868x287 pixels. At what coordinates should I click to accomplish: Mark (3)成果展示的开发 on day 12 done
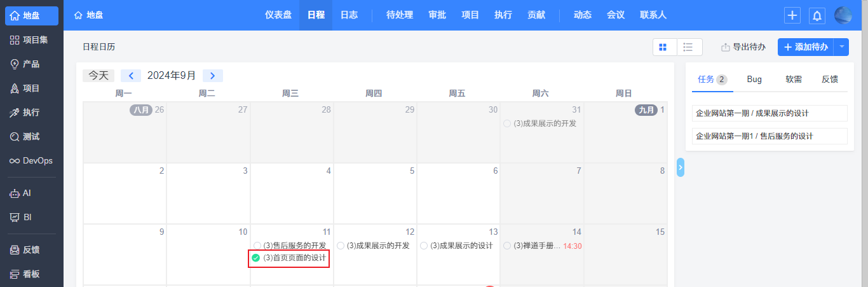point(341,246)
